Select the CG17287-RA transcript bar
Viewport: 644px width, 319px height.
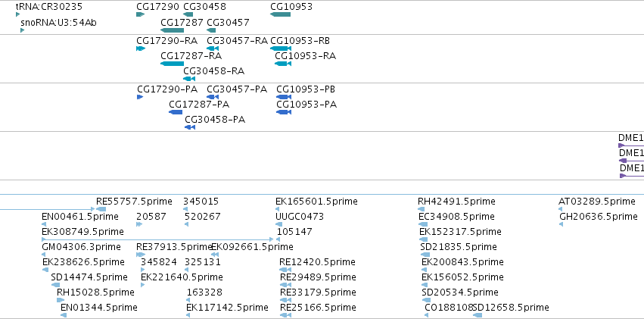coord(172,64)
